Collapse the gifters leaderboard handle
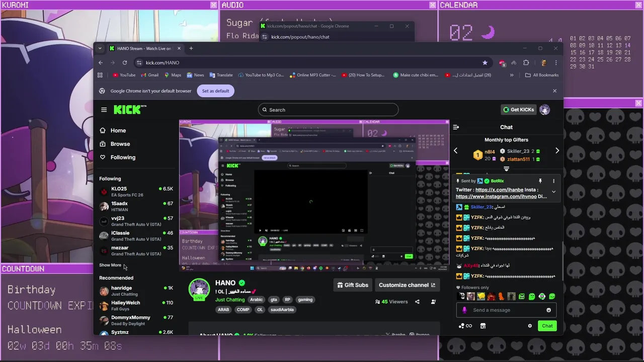Screen dimensions: 644x362 click(506, 169)
